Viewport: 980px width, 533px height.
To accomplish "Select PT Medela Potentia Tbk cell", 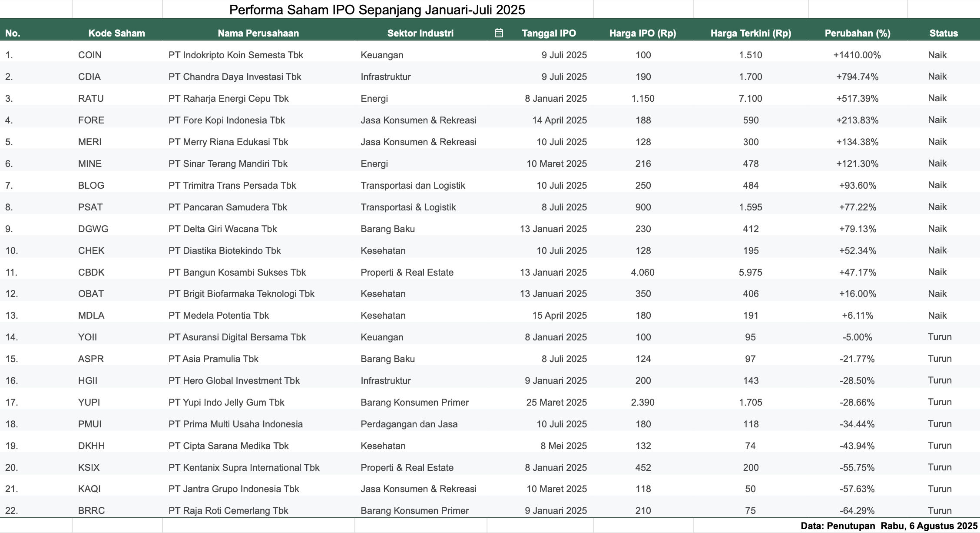I will tap(219, 315).
